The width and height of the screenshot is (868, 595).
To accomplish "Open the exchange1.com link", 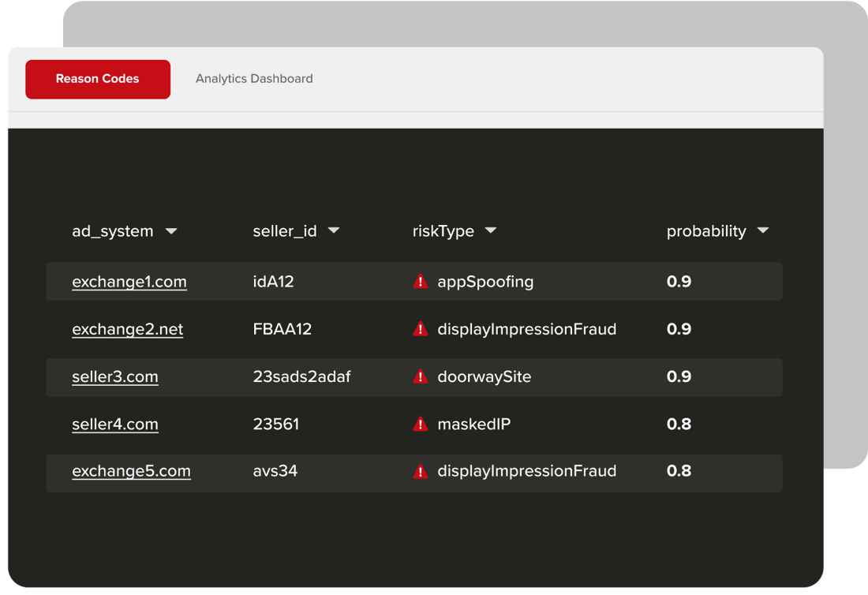I will [x=129, y=282].
